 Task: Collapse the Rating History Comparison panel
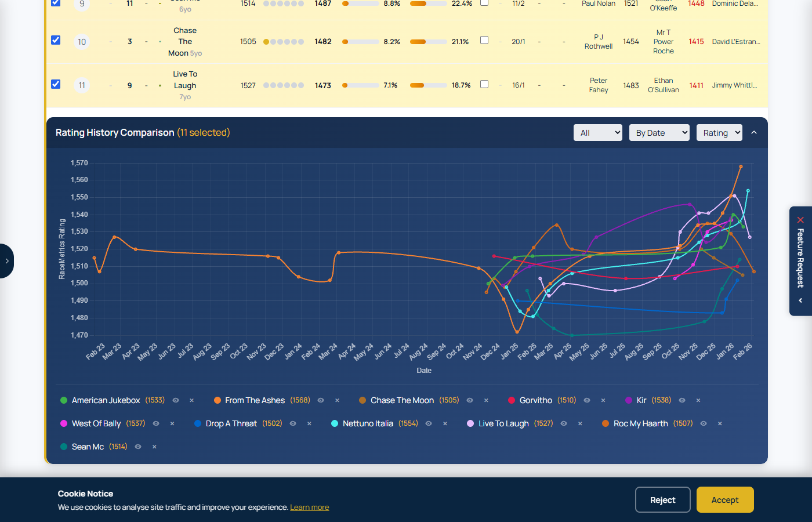click(754, 132)
